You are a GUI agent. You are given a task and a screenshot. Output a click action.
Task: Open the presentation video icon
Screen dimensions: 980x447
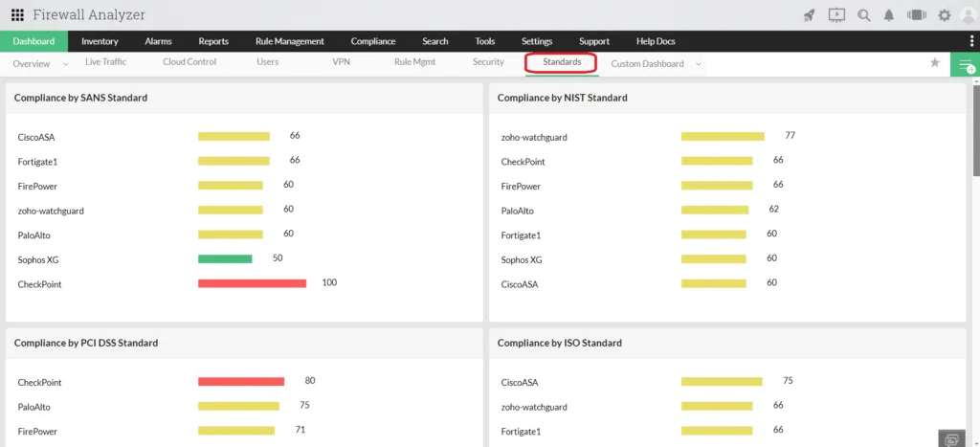[x=836, y=15]
